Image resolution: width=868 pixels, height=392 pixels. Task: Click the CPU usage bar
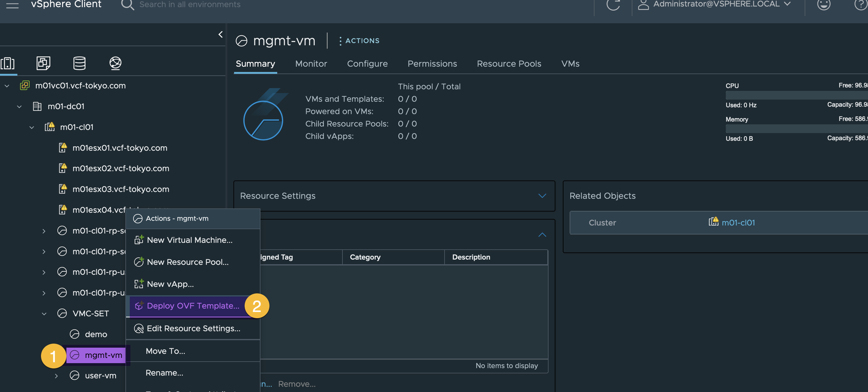click(797, 95)
